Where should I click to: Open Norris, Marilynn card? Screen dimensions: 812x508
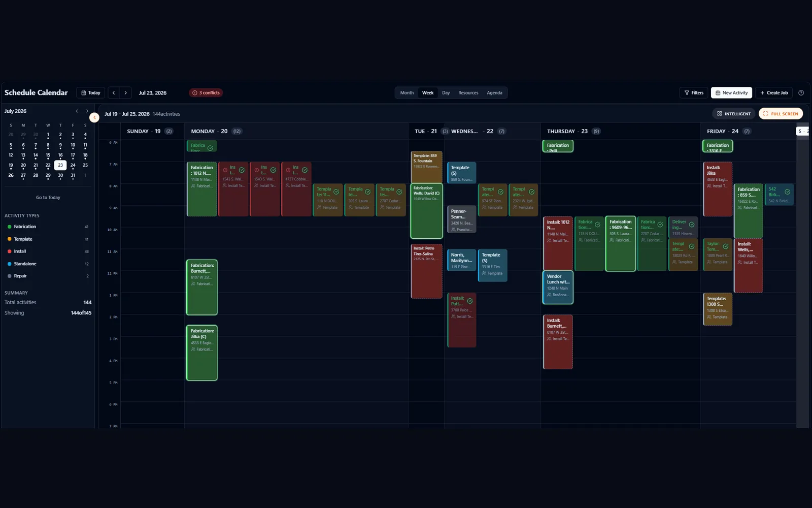click(x=461, y=260)
